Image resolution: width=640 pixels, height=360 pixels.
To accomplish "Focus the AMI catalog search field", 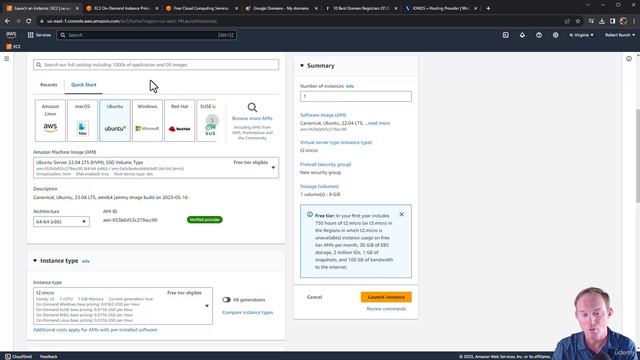I will 156,64.
